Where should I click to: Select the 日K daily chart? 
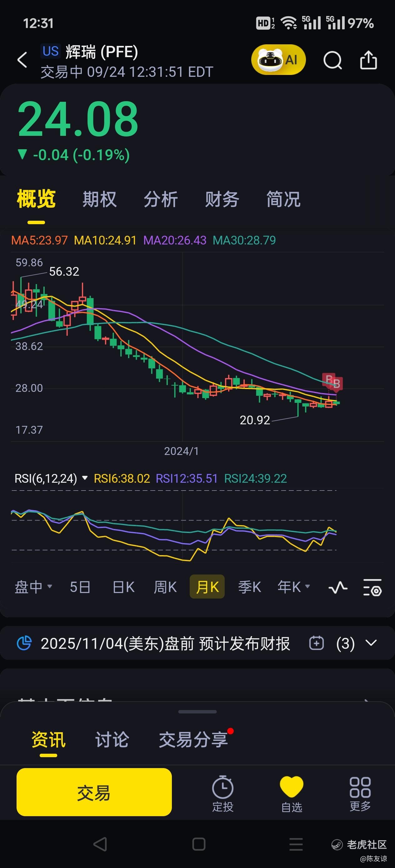(123, 587)
